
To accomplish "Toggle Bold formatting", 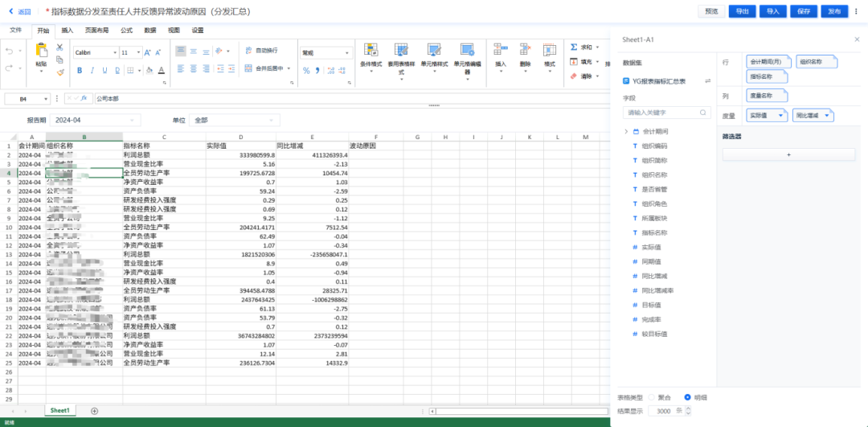I will tap(80, 71).
